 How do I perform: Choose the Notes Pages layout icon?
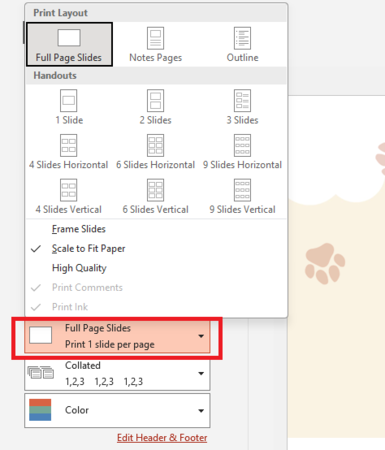pos(156,38)
